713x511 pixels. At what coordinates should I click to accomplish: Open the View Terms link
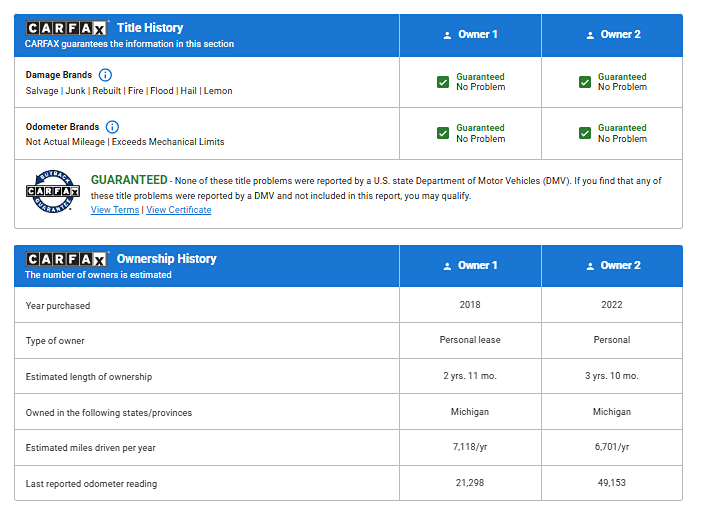coord(115,210)
